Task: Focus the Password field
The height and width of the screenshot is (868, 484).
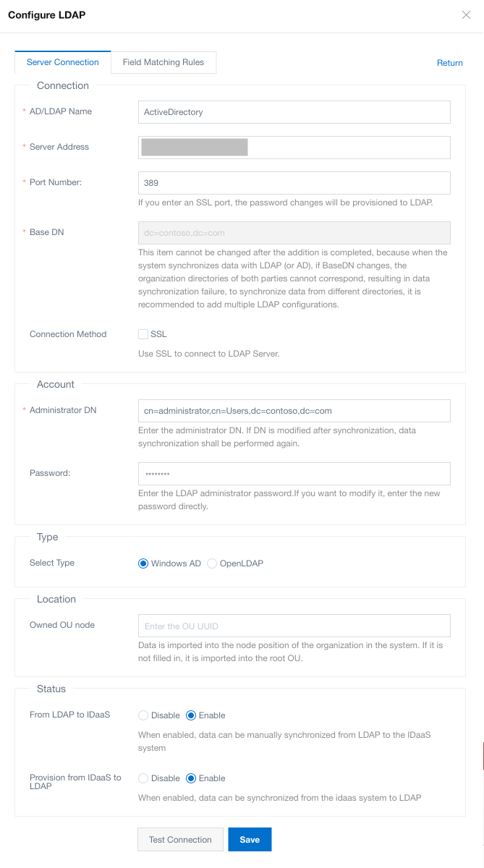Action: pyautogui.click(x=294, y=474)
